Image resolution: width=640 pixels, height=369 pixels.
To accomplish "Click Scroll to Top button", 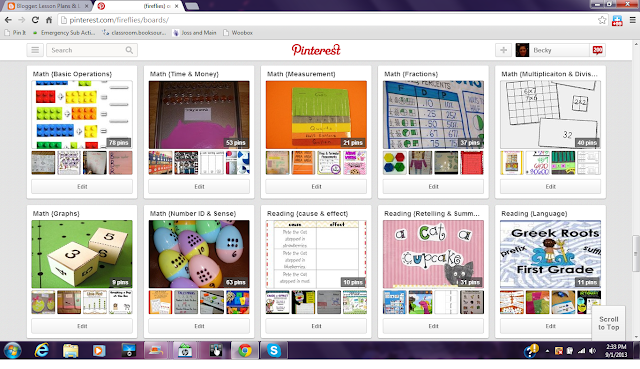I will pos(609,323).
